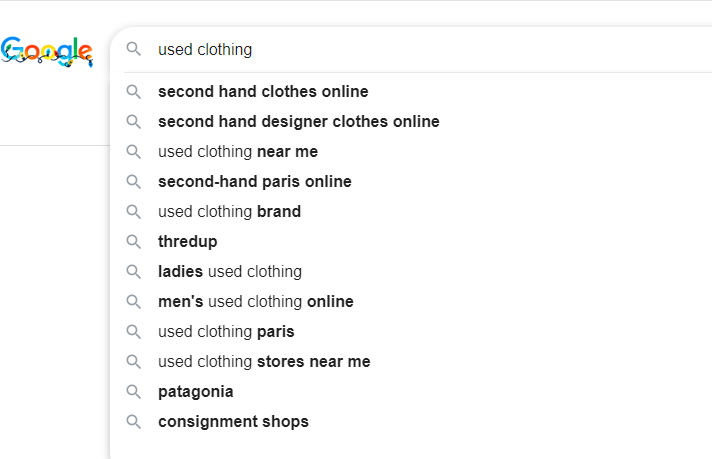This screenshot has width=712, height=459.
Task: Click search icon beside 'used clothing brand'
Action: 134,212
